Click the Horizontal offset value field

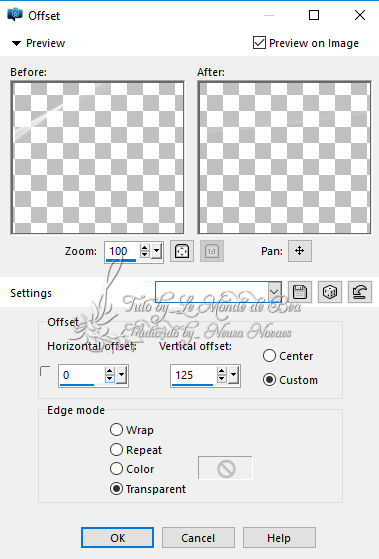point(82,375)
